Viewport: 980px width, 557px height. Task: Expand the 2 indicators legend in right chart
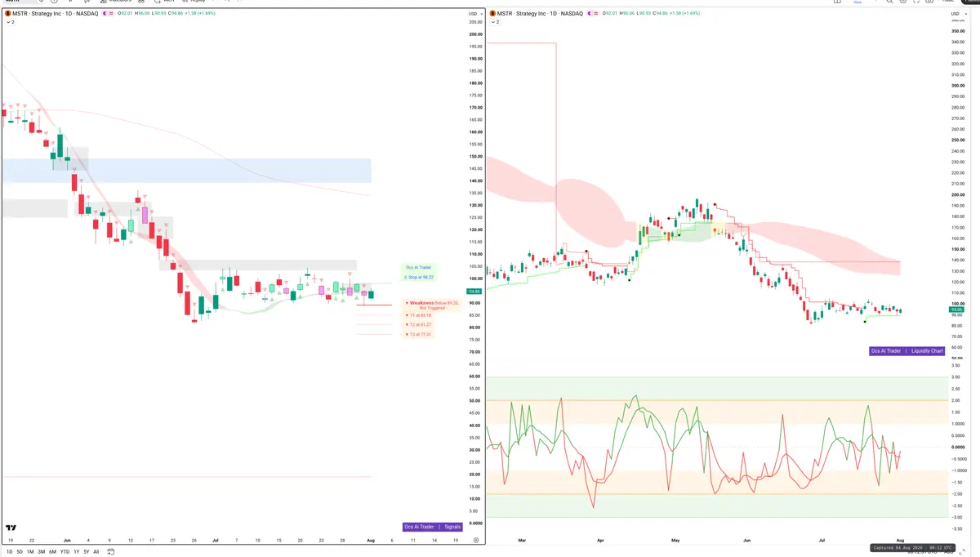[x=495, y=22]
